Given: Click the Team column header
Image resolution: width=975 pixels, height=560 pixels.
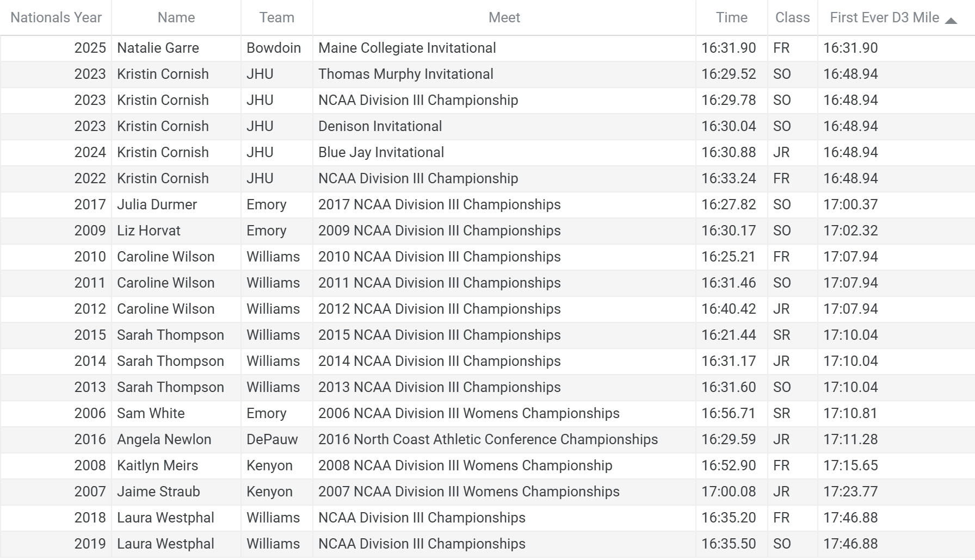Looking at the screenshot, I should pos(276,17).
